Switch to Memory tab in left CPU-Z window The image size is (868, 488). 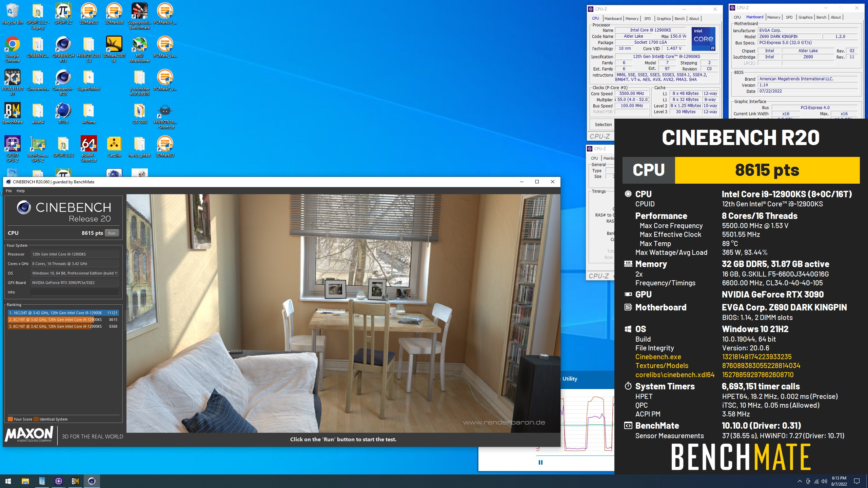(x=632, y=19)
